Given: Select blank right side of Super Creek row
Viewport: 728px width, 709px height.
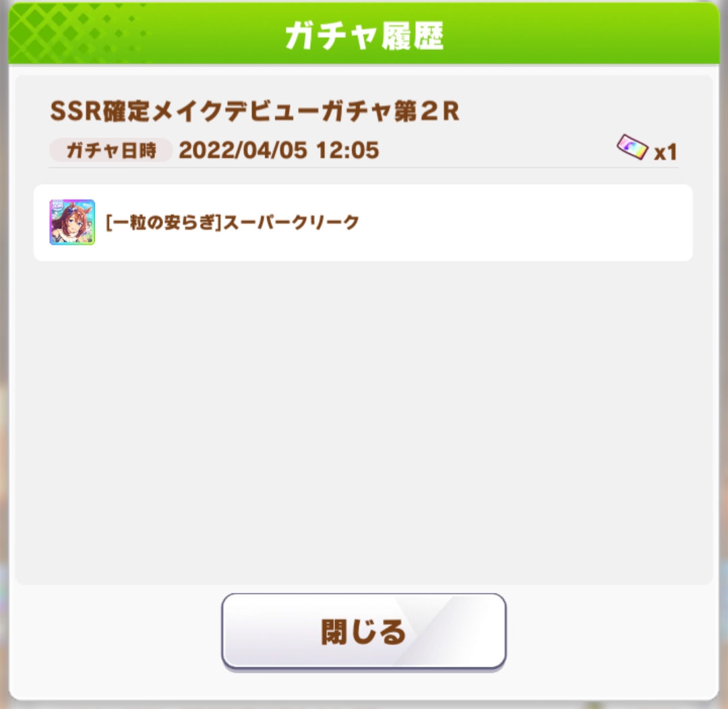Looking at the screenshot, I should [x=524, y=222].
